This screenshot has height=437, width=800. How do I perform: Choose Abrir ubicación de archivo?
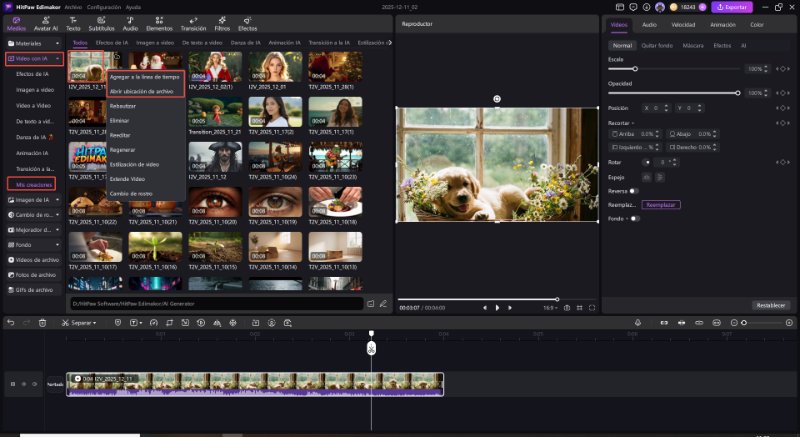145,91
